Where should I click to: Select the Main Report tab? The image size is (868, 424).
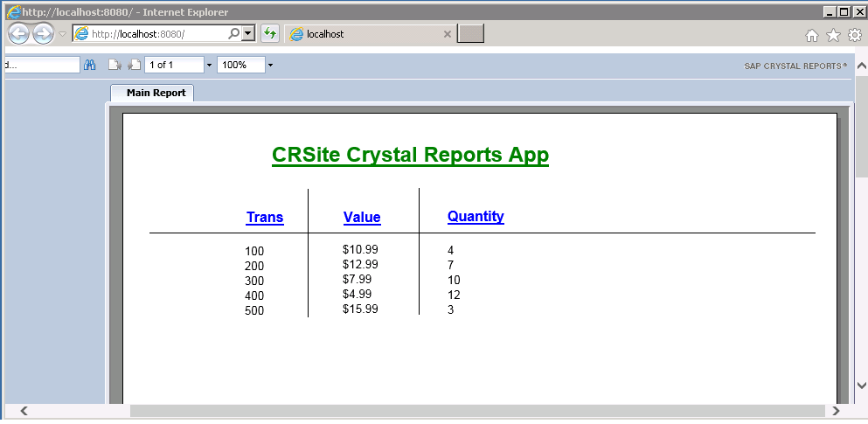point(152,93)
